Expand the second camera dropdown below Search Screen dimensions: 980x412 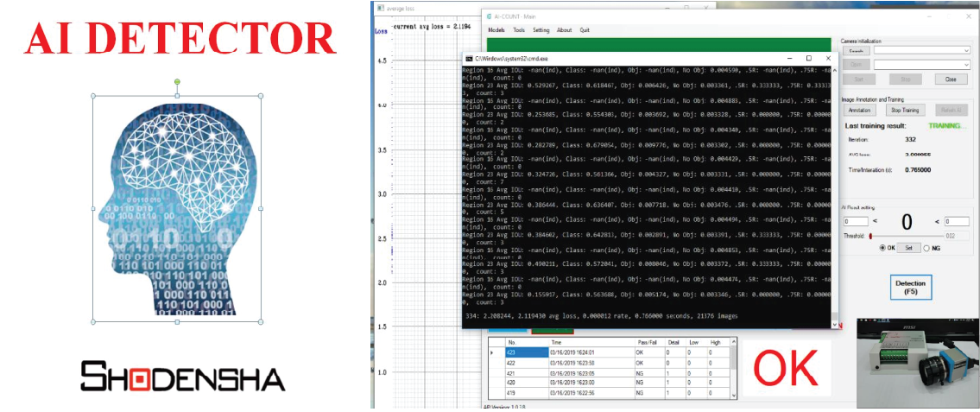click(966, 64)
